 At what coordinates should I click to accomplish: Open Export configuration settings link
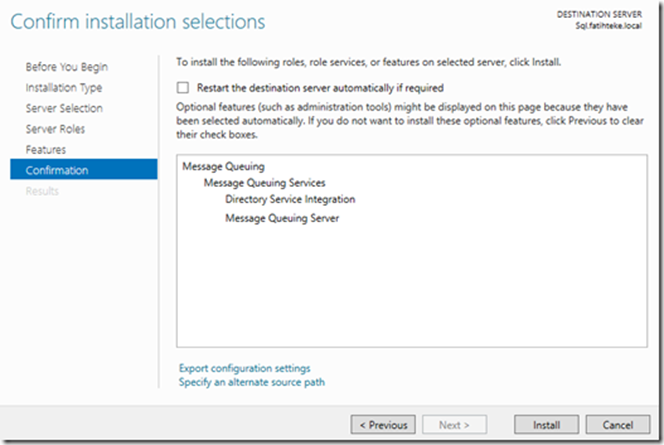click(244, 368)
